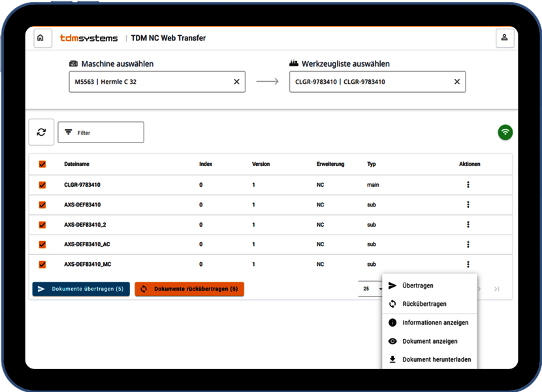Open actions menu for CLGR-9783410 row
This screenshot has width=542, height=392.
(468, 185)
